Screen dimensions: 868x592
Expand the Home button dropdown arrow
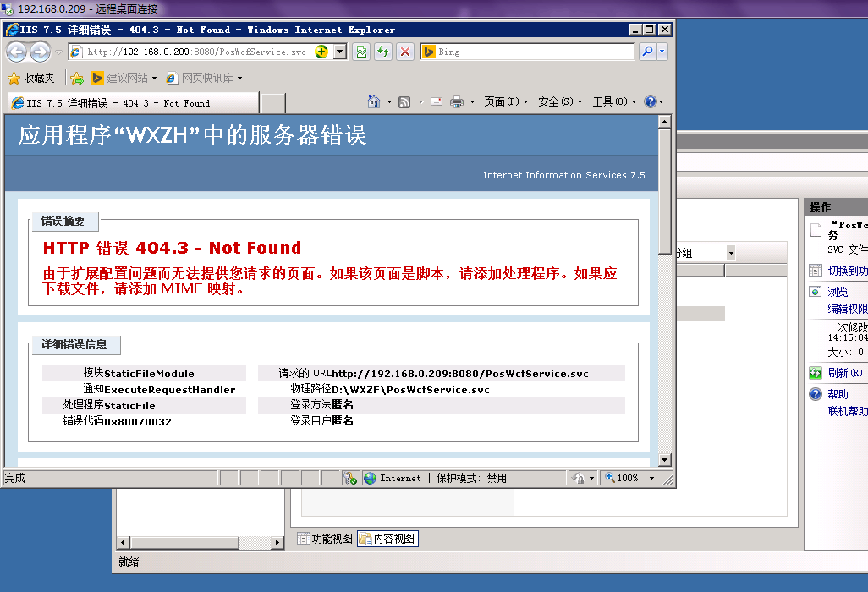(389, 101)
